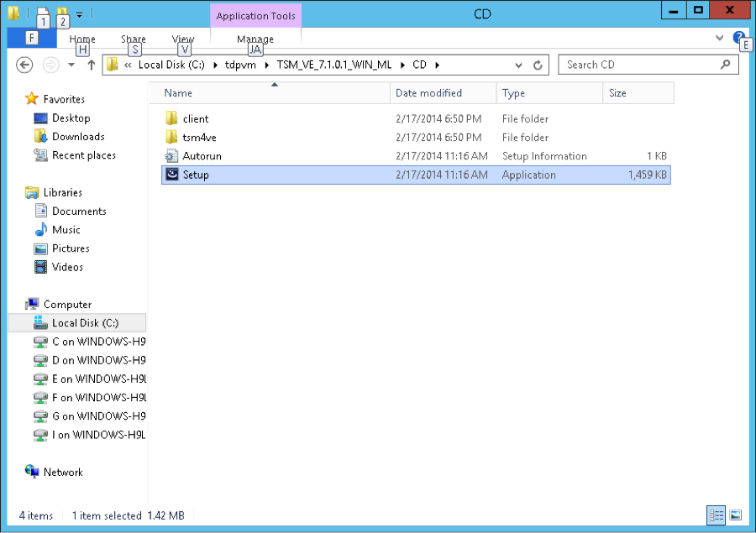Click the folder icon in title bar
Image resolution: width=756 pixels, height=533 pixels.
point(13,13)
